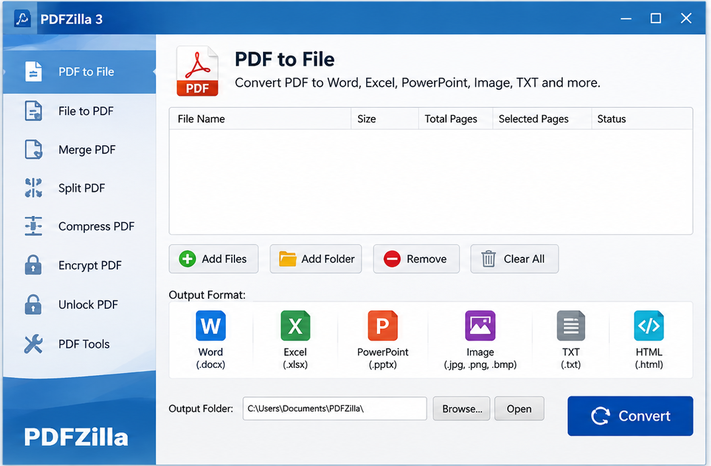Click the Split PDF arrows icon
The width and height of the screenshot is (711, 466).
pyautogui.click(x=33, y=188)
